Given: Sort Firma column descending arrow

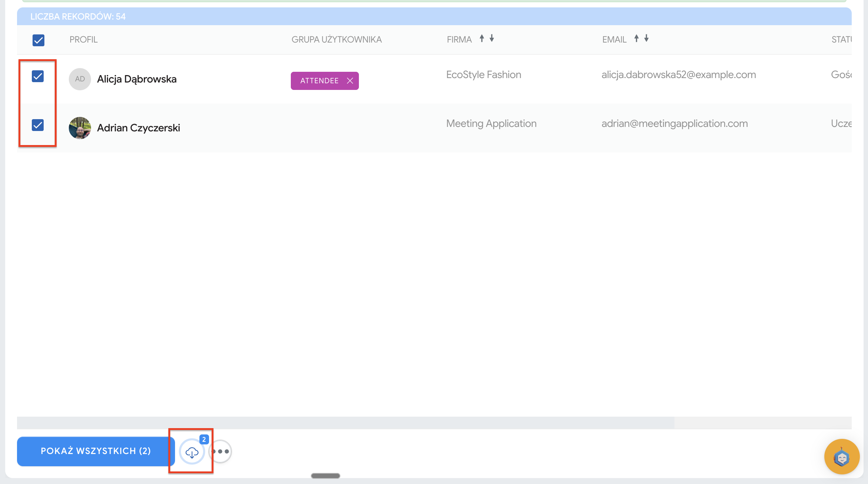Looking at the screenshot, I should (492, 38).
